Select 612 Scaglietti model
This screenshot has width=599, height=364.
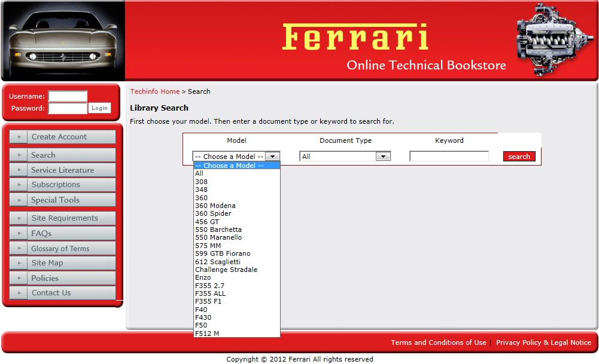pos(237,262)
